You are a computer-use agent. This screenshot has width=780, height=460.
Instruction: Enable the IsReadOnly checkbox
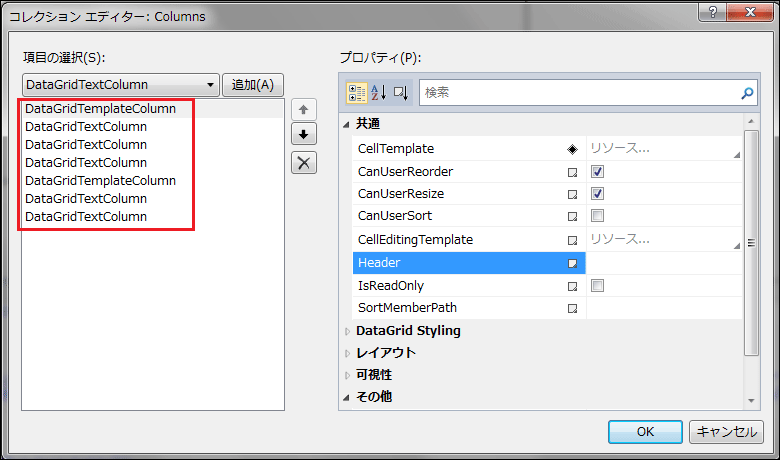coord(597,285)
